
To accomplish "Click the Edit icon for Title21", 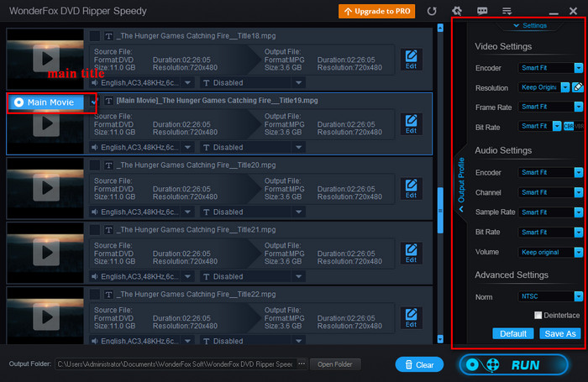I will (411, 254).
